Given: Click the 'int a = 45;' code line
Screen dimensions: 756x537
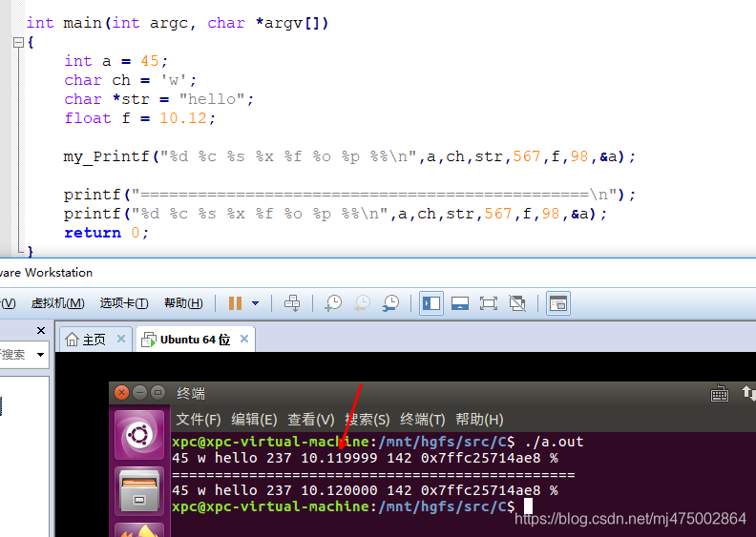Looking at the screenshot, I should (x=115, y=61).
